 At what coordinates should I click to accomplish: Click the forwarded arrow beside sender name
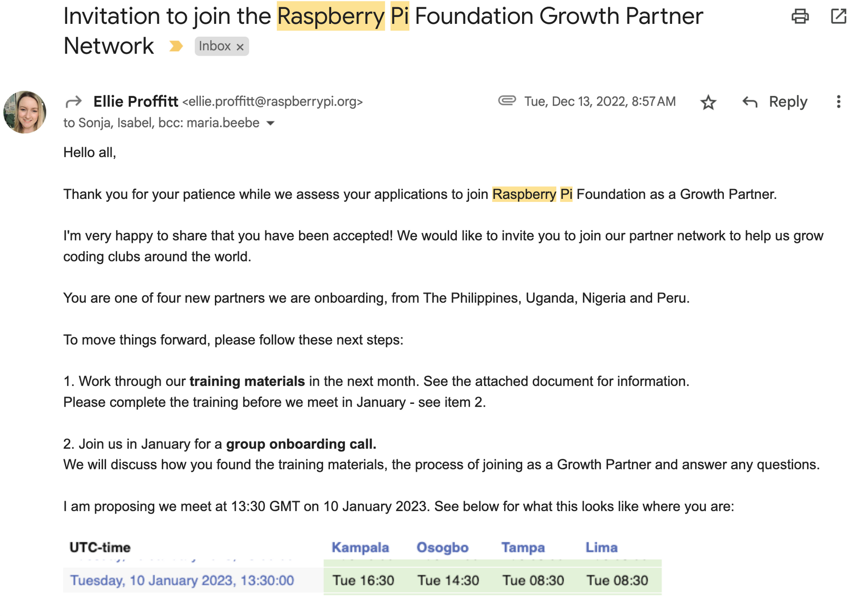pyautogui.click(x=73, y=102)
